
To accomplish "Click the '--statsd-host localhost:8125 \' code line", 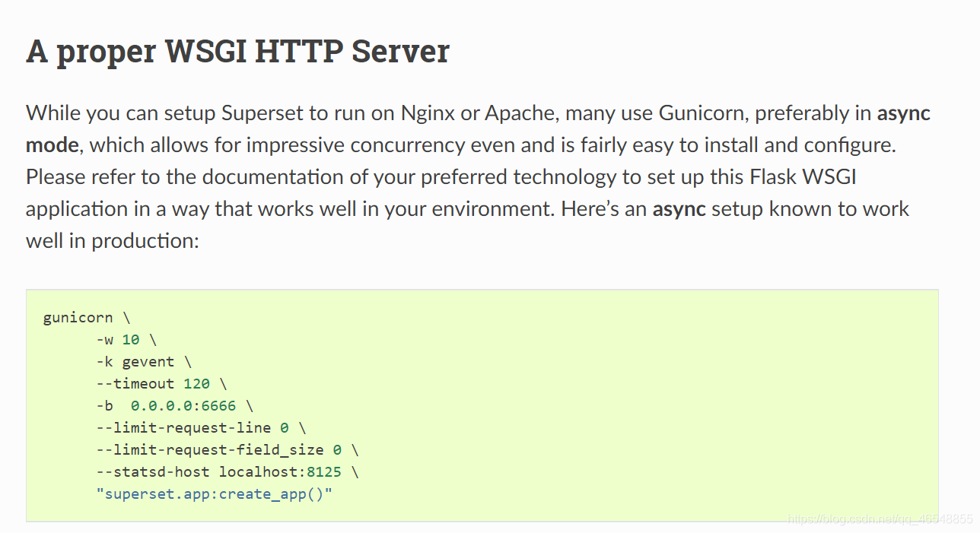I will coord(228,472).
